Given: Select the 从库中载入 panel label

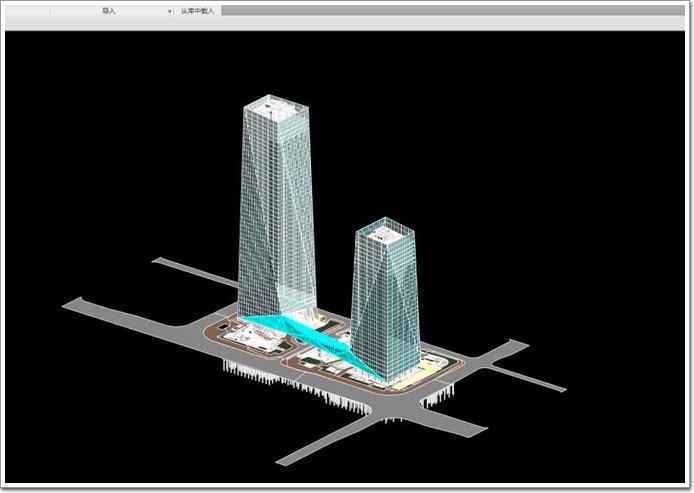Looking at the screenshot, I should 197,10.
